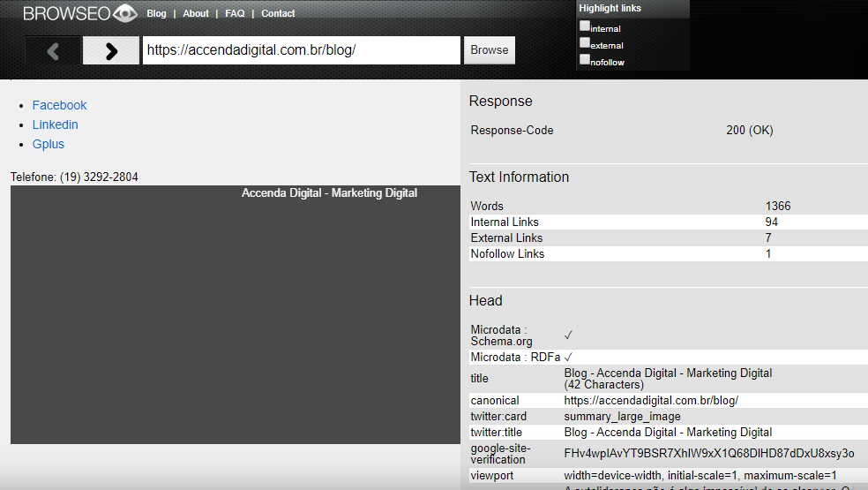Go back with the left arrow
This screenshot has height=490, width=868.
54,51
